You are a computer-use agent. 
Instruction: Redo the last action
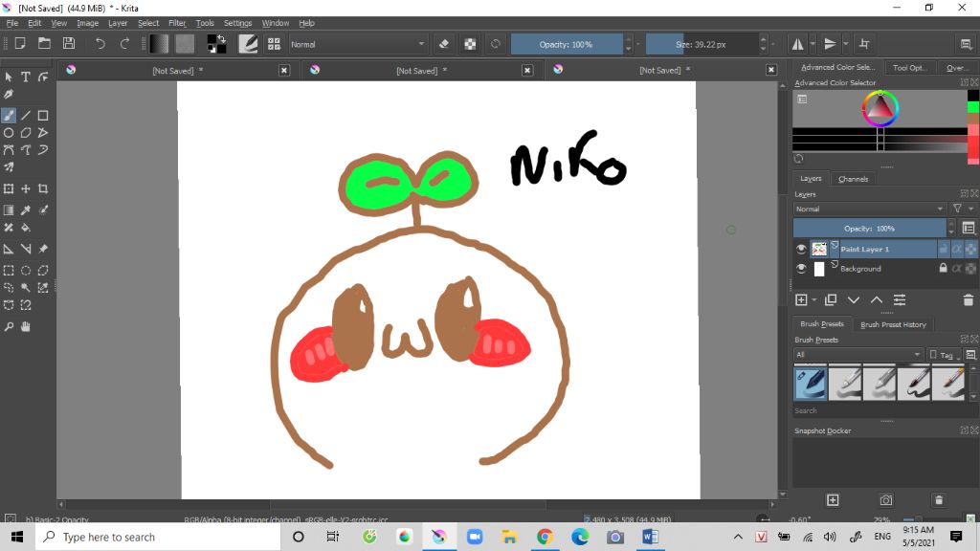[x=124, y=44]
